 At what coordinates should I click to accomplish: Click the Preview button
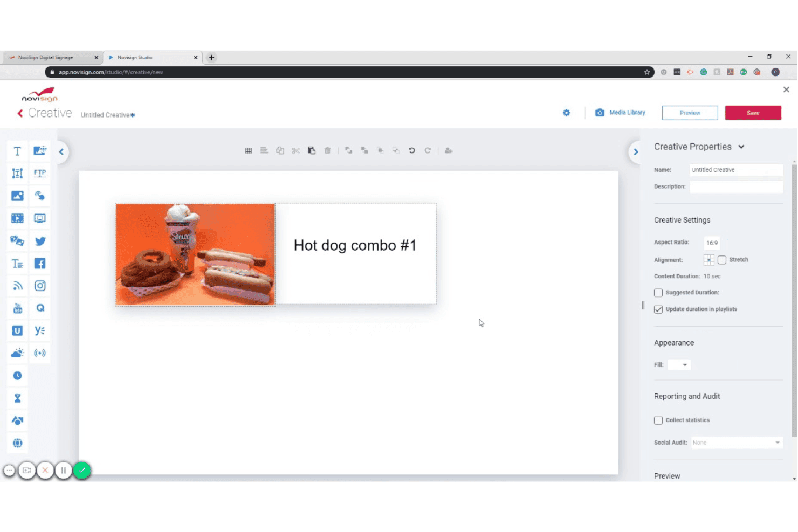pyautogui.click(x=690, y=113)
